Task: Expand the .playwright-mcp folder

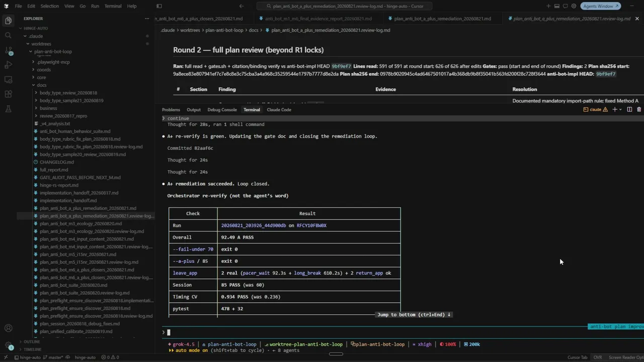Action: click(x=53, y=62)
